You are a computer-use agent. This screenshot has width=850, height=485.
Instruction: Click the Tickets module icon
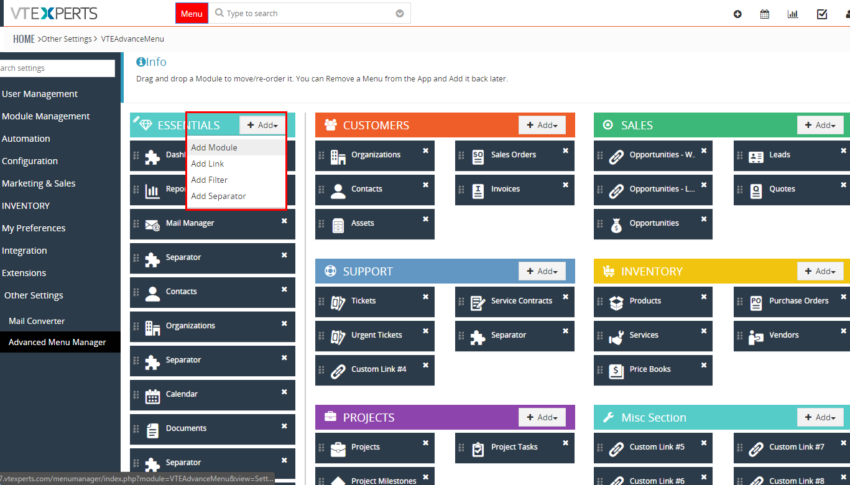click(x=338, y=303)
